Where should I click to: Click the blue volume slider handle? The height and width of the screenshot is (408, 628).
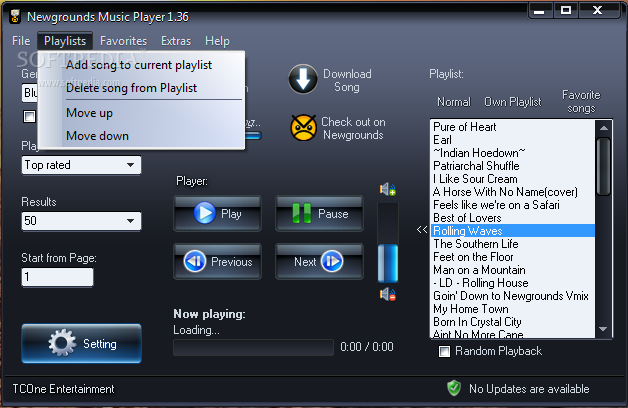click(x=388, y=263)
